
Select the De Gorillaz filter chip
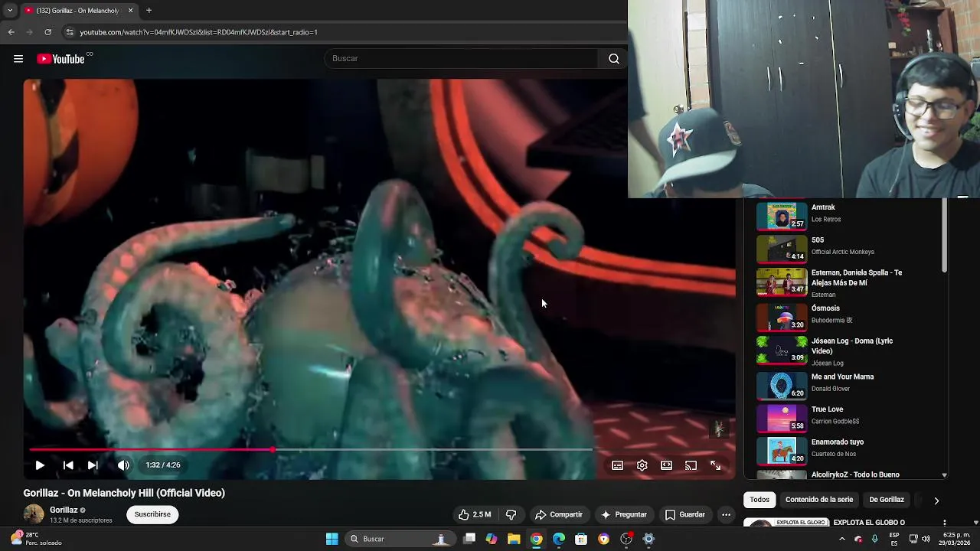(x=887, y=500)
